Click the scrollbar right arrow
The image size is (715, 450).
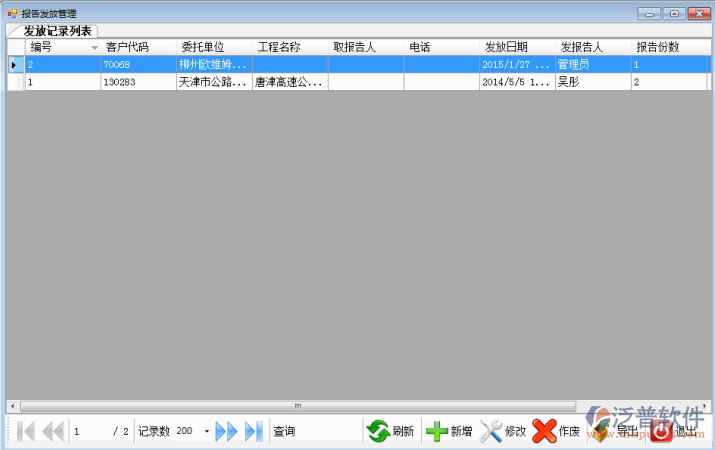click(705, 406)
